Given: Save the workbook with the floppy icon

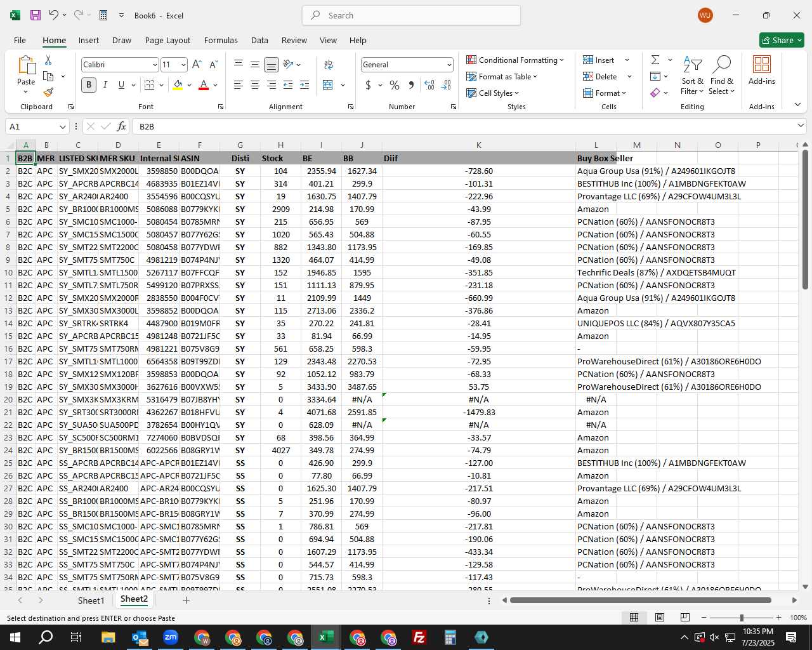Looking at the screenshot, I should [x=36, y=15].
